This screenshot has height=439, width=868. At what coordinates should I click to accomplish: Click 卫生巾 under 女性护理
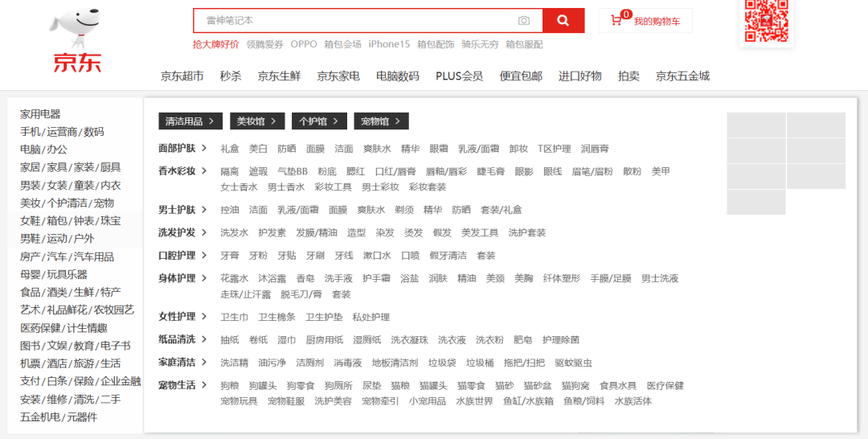click(234, 318)
